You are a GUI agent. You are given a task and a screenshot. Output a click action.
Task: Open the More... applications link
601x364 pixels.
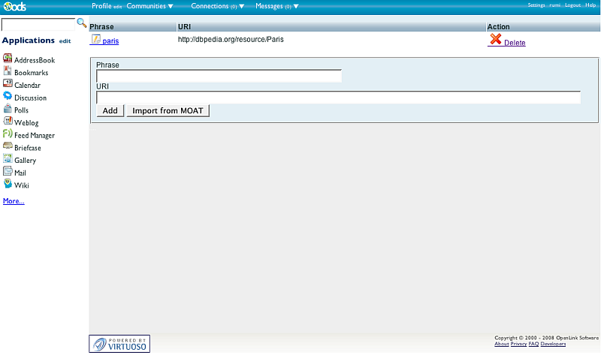(14, 201)
